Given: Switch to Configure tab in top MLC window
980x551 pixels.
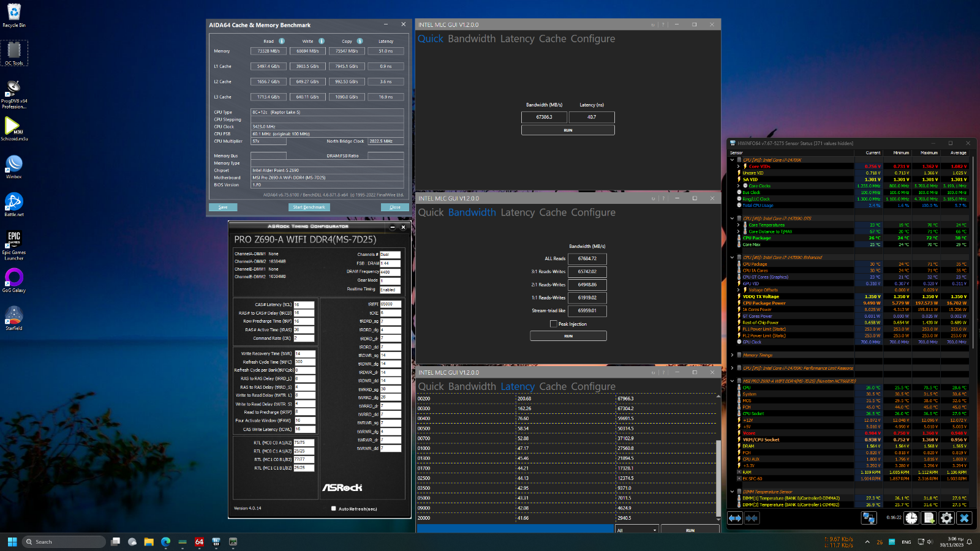Looking at the screenshot, I should coord(593,39).
